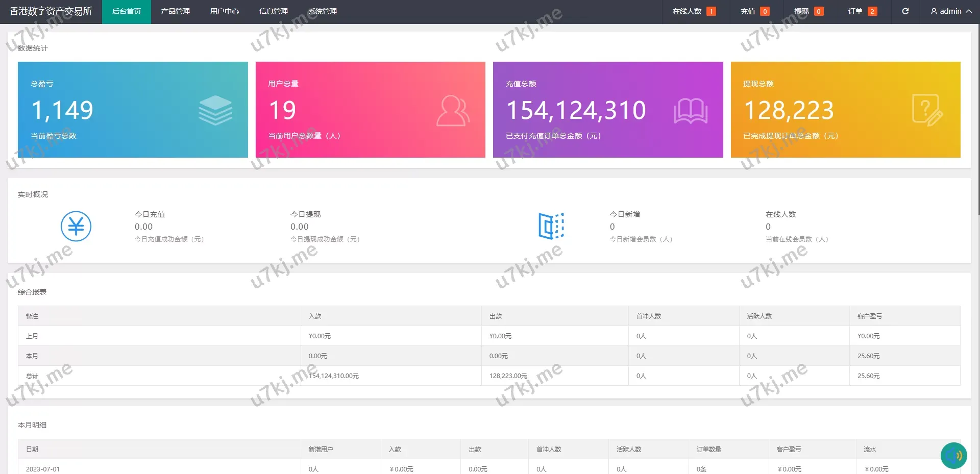This screenshot has height=474, width=980.
Task: Open the 系统管理 menu
Action: tap(322, 11)
